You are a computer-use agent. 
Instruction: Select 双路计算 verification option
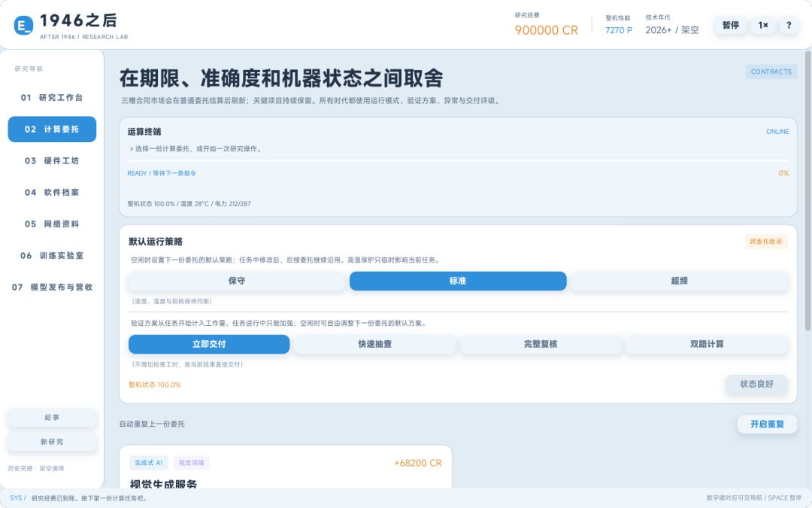coord(707,344)
